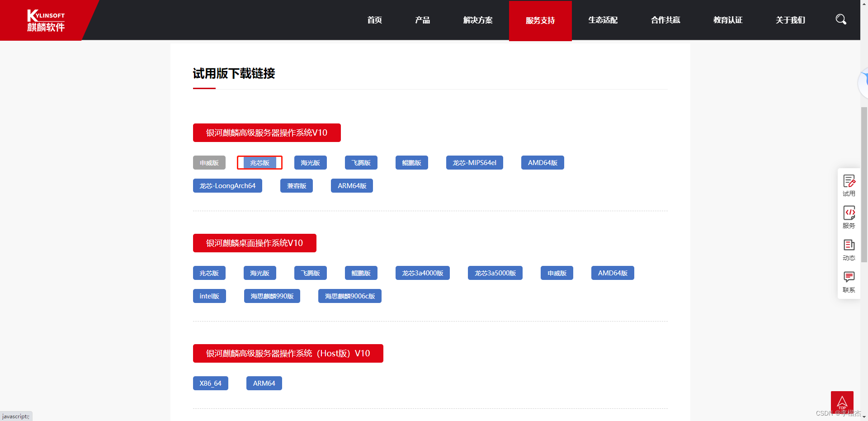Click the page vertical scrollbar thumb

[864, 184]
